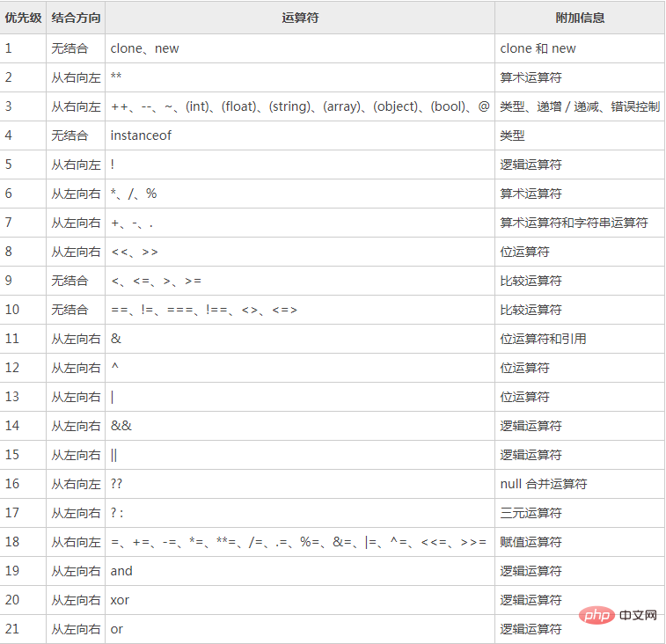Select the '**' operator cell

pyautogui.click(x=300, y=77)
